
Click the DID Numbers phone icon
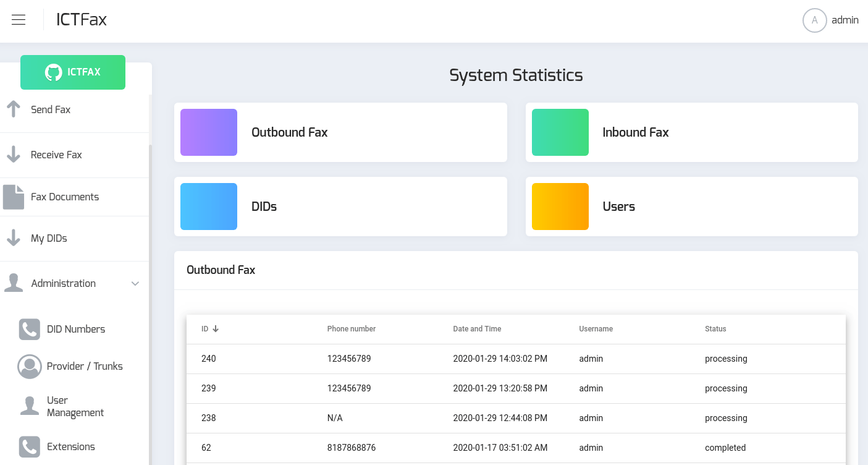click(30, 329)
